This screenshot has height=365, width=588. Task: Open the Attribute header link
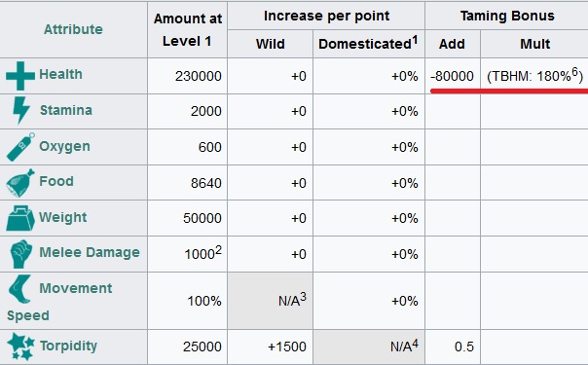(73, 29)
